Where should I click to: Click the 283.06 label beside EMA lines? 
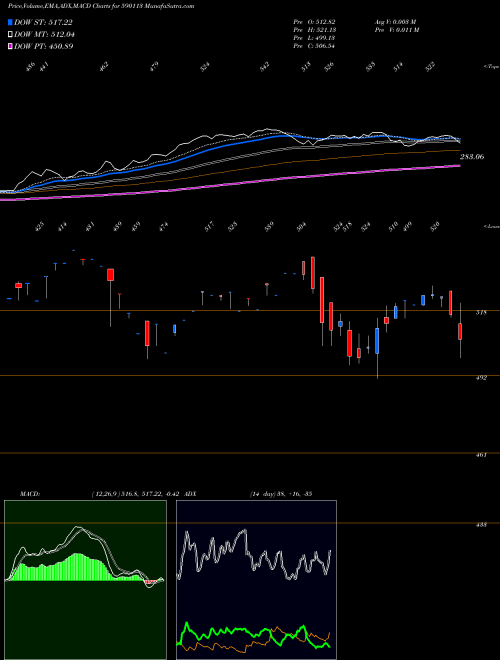click(472, 157)
